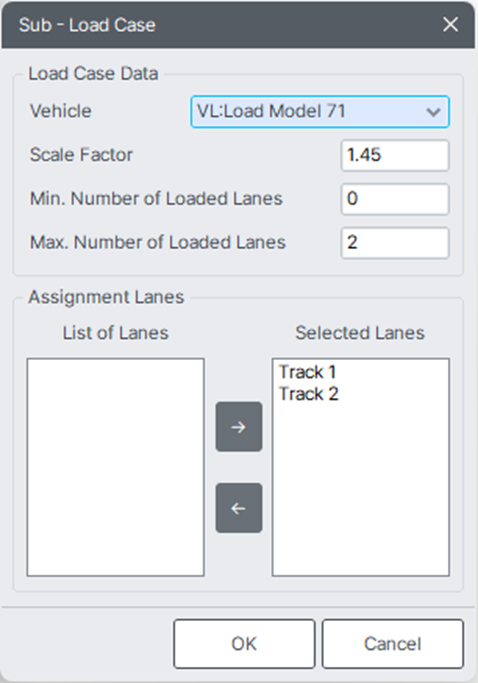Click the left arrow to remove lane

[239, 508]
